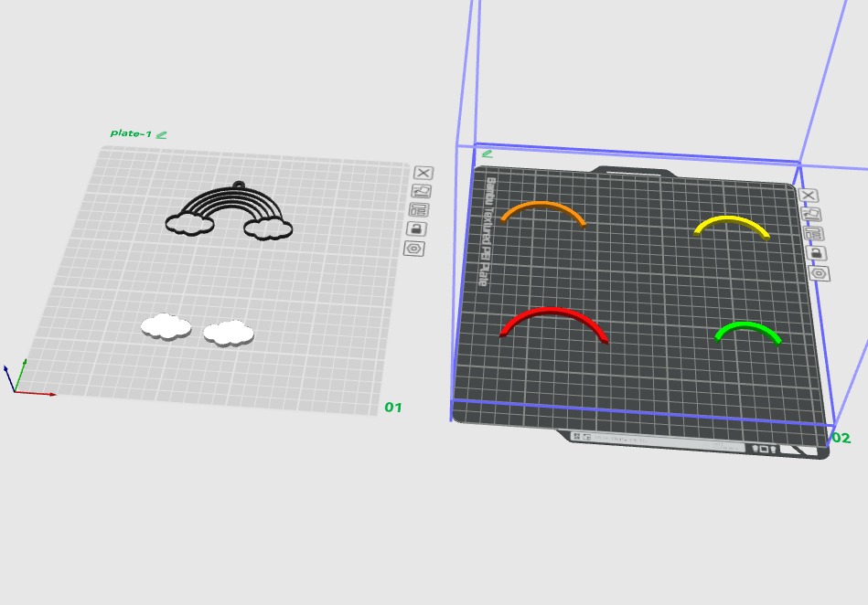
Task: Select the right white cloud object
Action: [229, 333]
